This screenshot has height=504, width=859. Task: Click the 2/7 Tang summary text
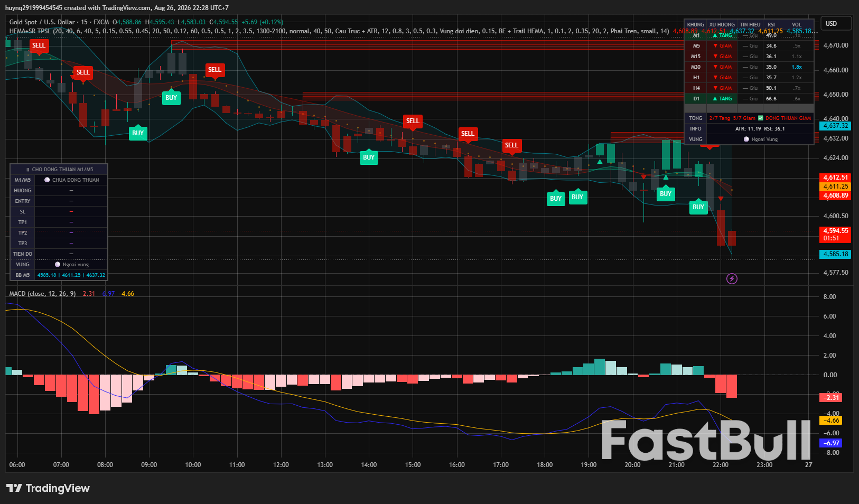tap(720, 118)
